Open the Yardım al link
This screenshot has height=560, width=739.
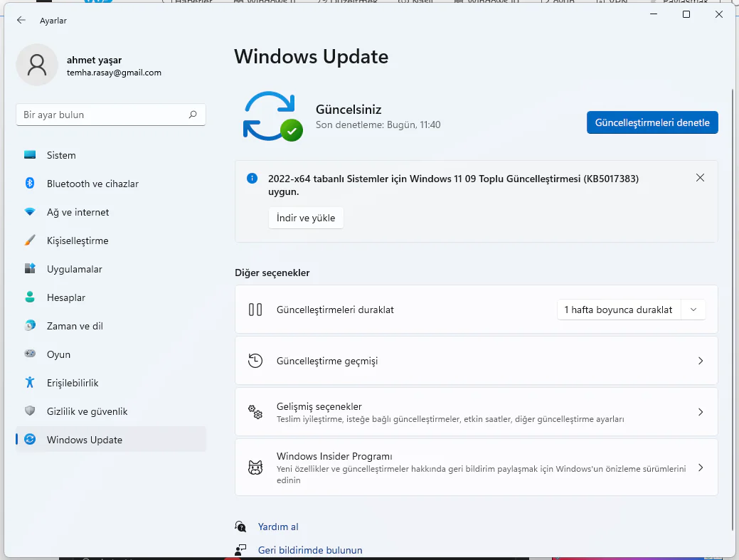(278, 527)
